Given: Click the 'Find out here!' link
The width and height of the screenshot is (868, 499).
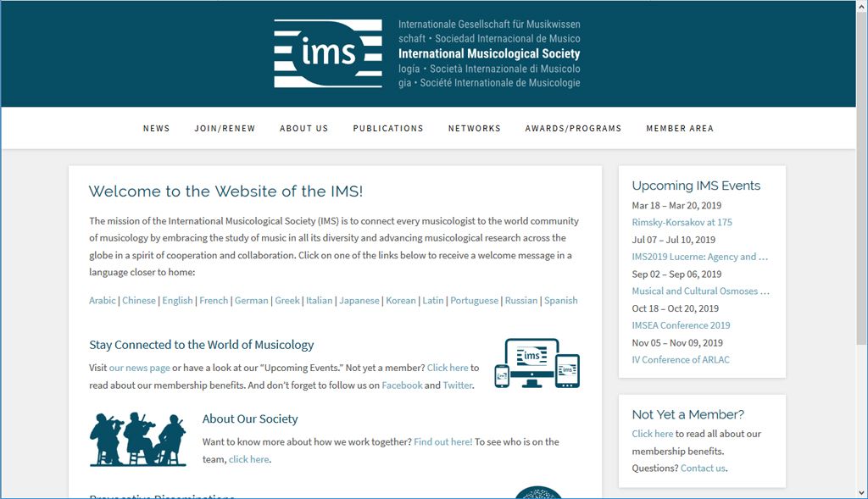Looking at the screenshot, I should point(442,442).
